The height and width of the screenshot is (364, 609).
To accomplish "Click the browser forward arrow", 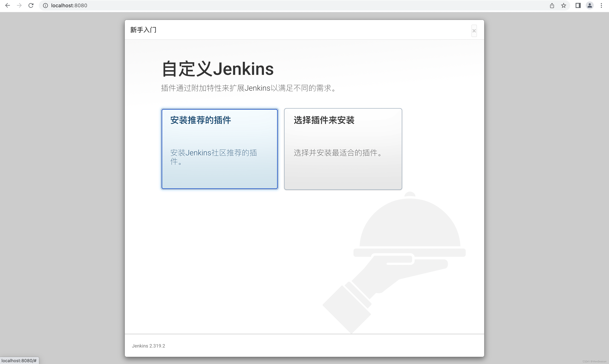I will pos(19,5).
